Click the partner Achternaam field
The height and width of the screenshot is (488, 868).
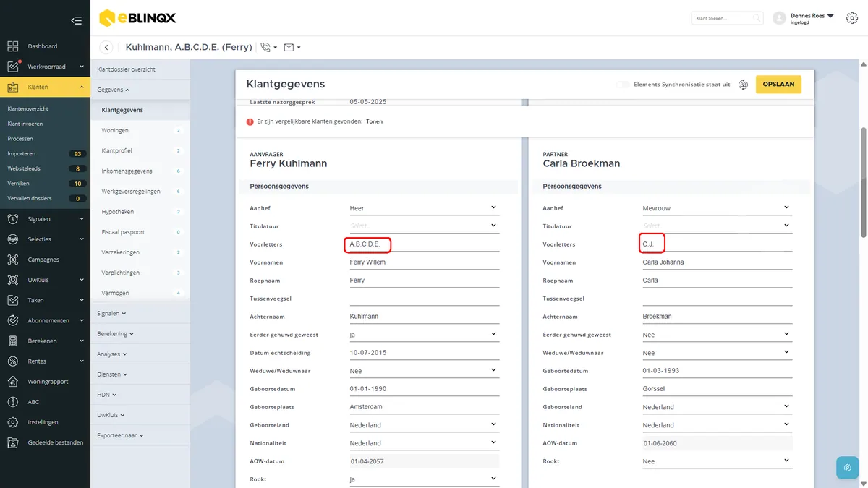(x=718, y=317)
